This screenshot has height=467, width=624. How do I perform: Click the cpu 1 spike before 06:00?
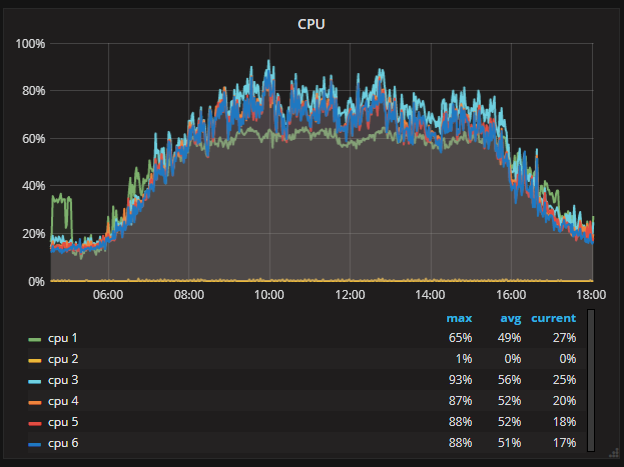pos(62,200)
